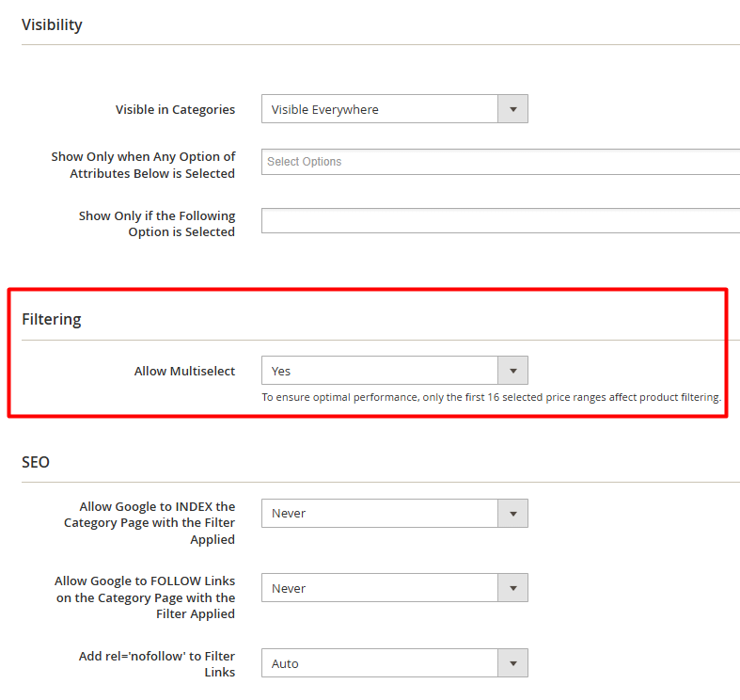Image resolution: width=740 pixels, height=700 pixels.
Task: Open the Visible Everywhere select box
Action: pos(395,109)
